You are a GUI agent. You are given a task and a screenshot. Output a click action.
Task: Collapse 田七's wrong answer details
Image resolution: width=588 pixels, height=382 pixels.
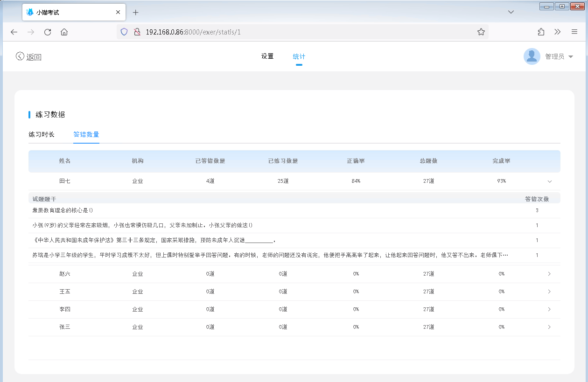pos(550,181)
